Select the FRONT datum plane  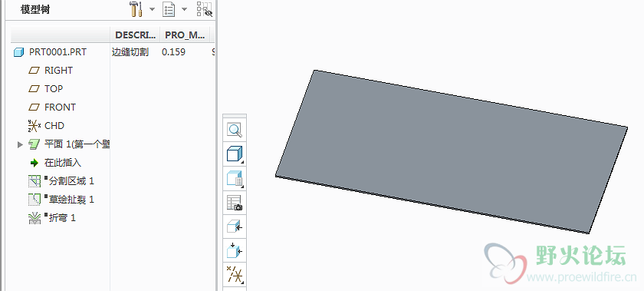point(60,107)
